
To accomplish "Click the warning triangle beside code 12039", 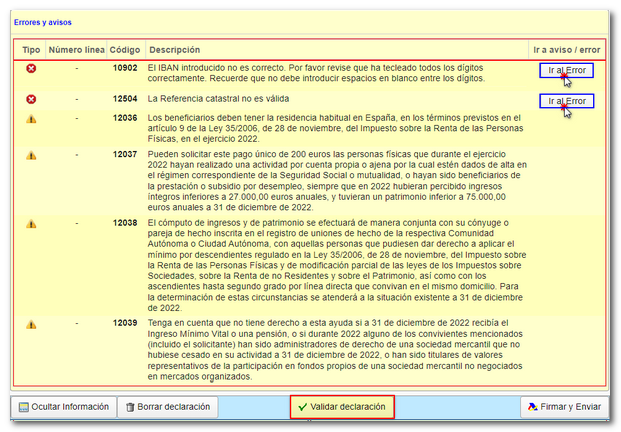I will pyautogui.click(x=31, y=324).
